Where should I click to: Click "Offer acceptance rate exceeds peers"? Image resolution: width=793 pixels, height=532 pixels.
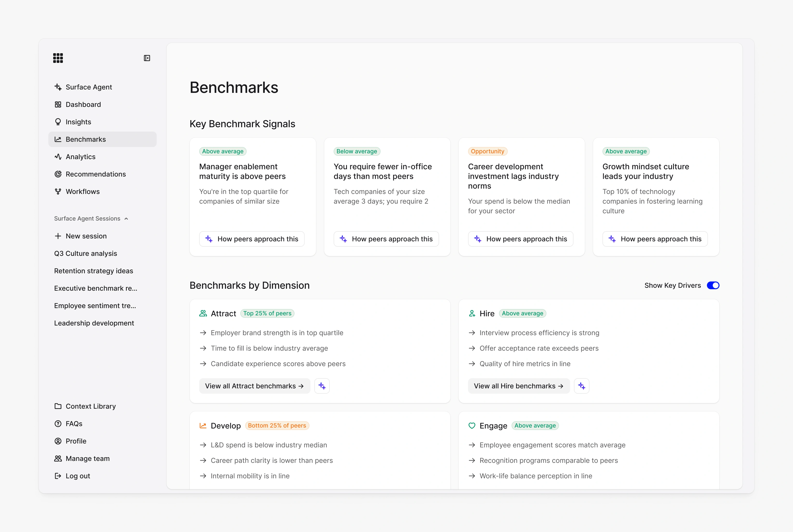(x=539, y=348)
